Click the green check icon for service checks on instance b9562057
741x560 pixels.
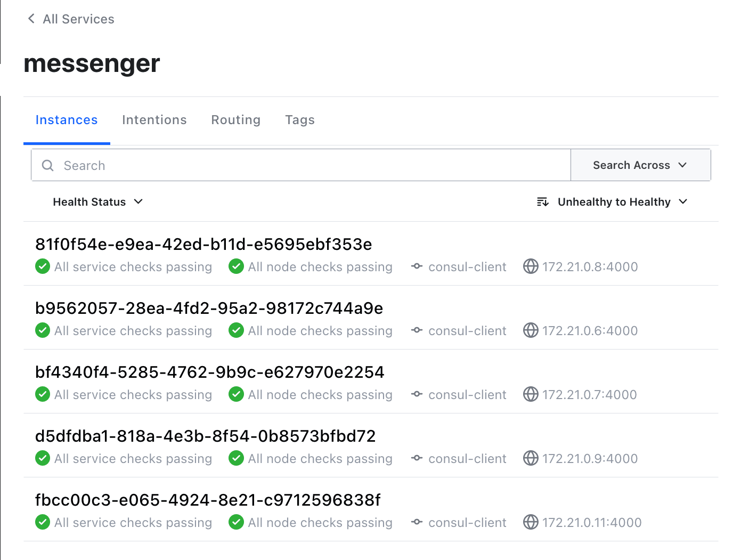point(42,330)
